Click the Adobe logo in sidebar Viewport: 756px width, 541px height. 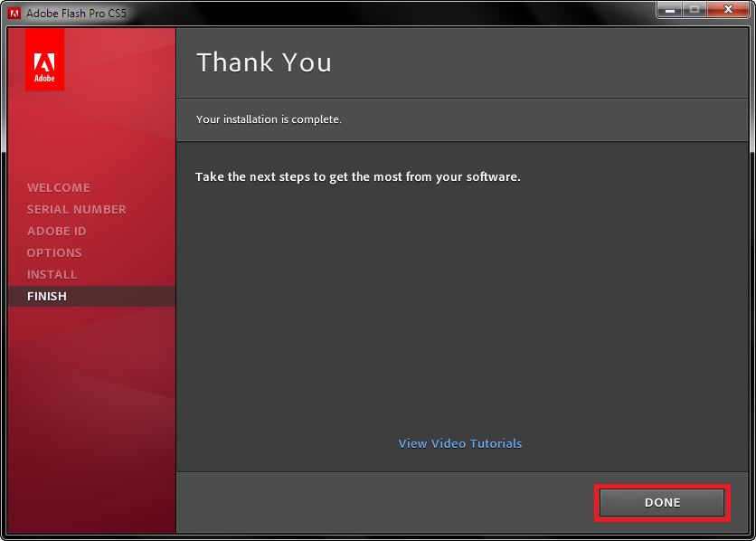(x=44, y=60)
